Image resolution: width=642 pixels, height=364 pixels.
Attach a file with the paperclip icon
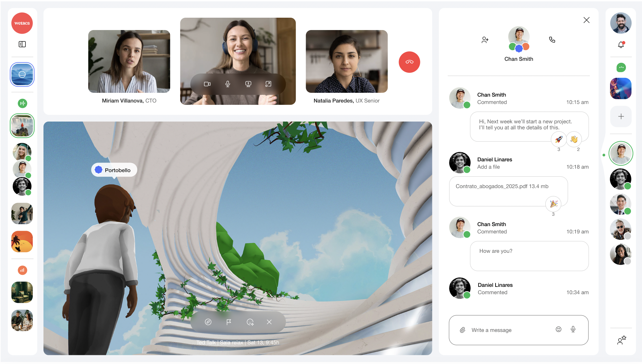(462, 330)
